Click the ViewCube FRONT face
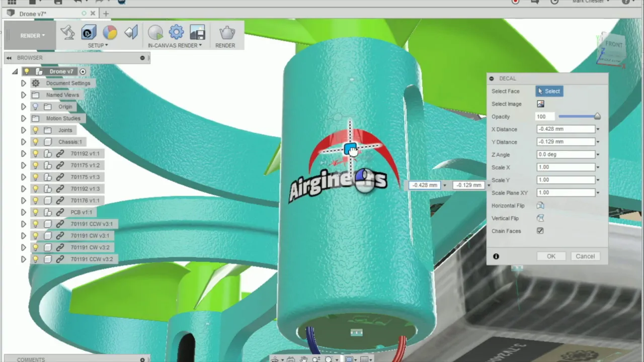The width and height of the screenshot is (644, 362). [x=613, y=45]
